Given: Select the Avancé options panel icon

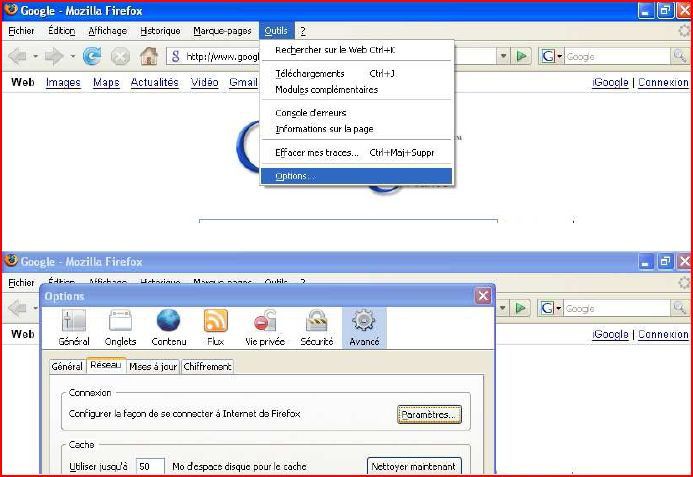Looking at the screenshot, I should point(364,328).
